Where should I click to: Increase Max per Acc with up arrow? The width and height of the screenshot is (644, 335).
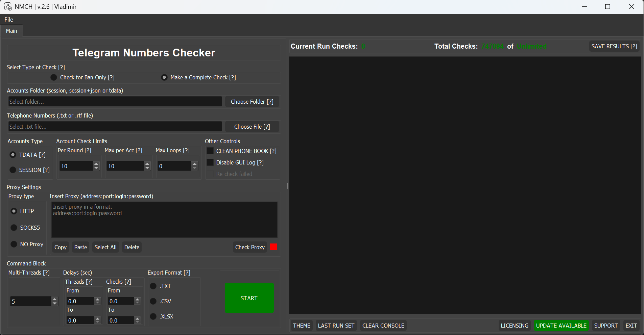click(x=147, y=164)
